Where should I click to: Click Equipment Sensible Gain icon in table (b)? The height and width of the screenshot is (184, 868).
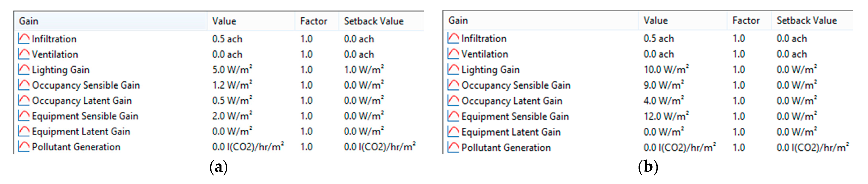point(453,116)
